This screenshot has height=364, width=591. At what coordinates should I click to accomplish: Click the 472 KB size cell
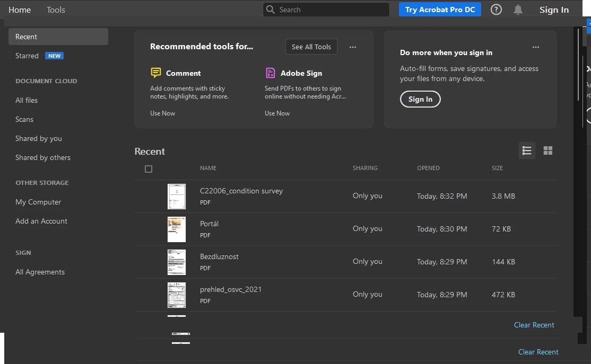coord(503,295)
